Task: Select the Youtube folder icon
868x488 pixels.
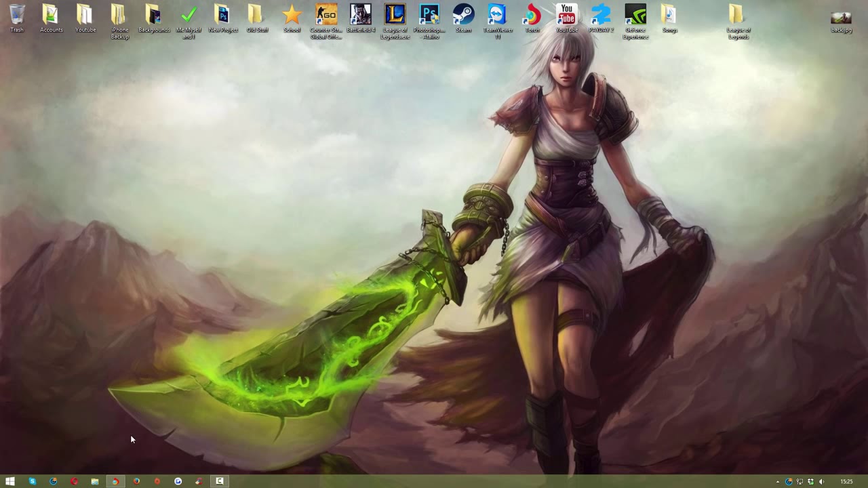Action: 85,18
